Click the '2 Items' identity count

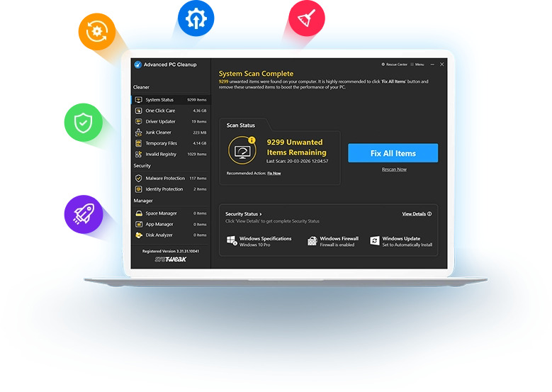click(x=200, y=189)
